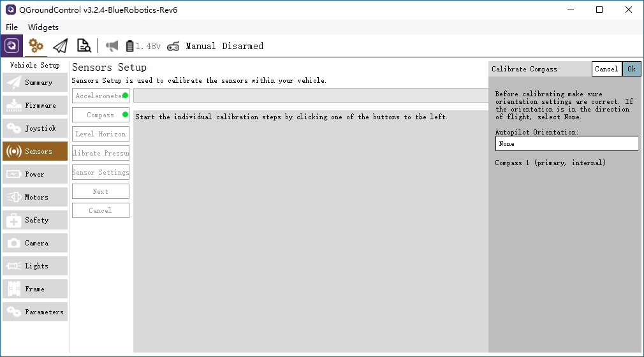Open the Lights setup page
Screen dimensions: 644x357
(35, 266)
